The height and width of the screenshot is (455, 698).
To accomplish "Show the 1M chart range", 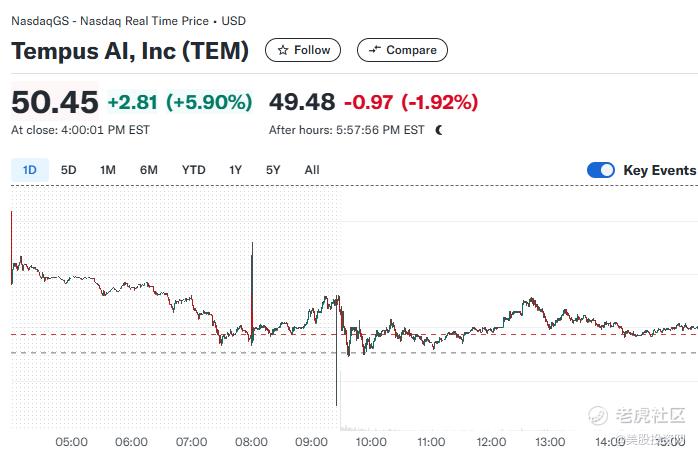I will coord(108,170).
